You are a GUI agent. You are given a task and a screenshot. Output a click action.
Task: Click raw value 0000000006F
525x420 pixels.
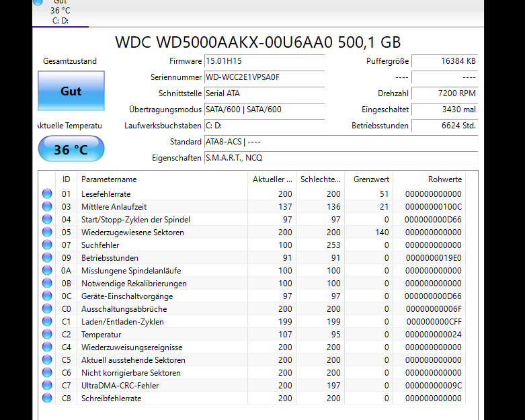[434, 309]
